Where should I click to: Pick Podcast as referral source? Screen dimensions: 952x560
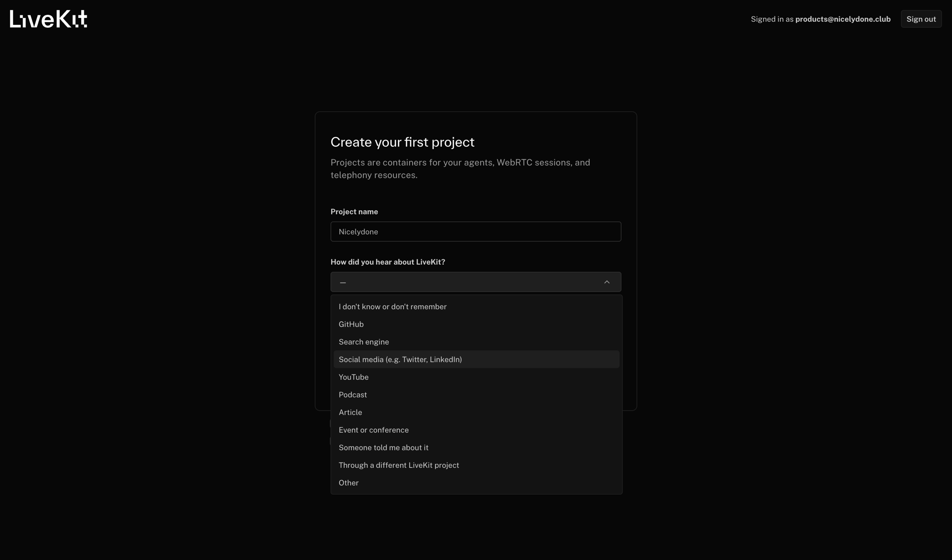coord(353,394)
